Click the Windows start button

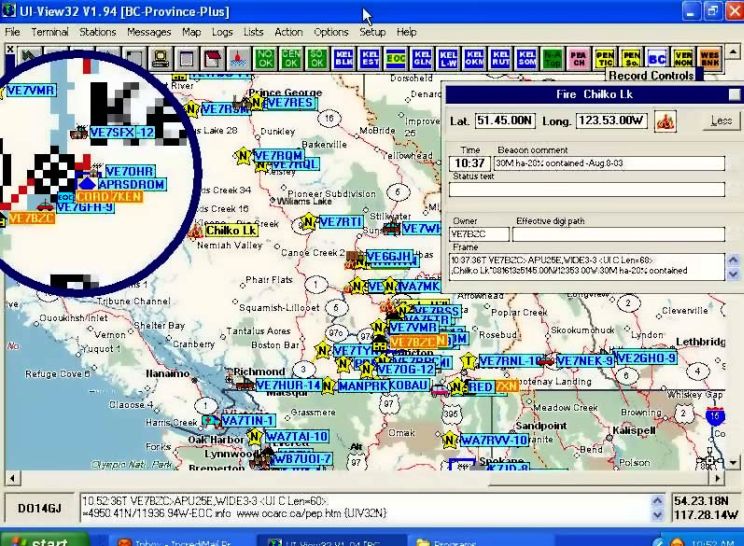tap(45, 540)
